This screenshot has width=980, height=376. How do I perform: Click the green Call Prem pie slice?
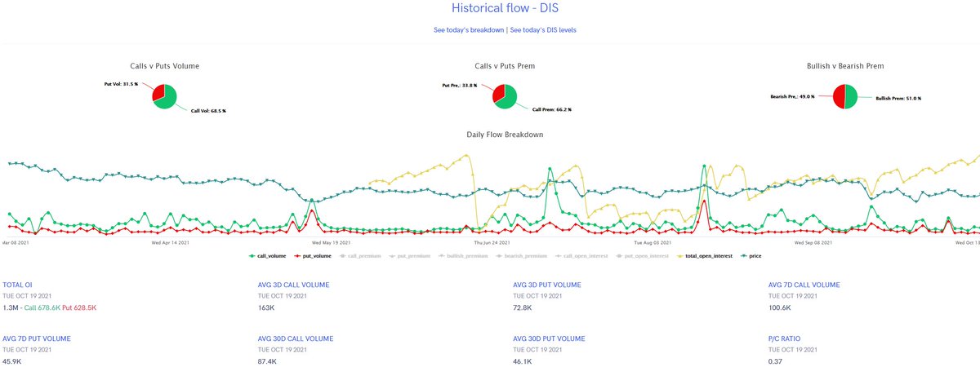(x=510, y=98)
